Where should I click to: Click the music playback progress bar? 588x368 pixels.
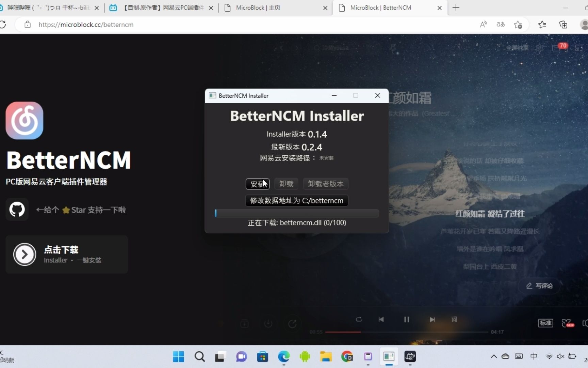point(407,332)
